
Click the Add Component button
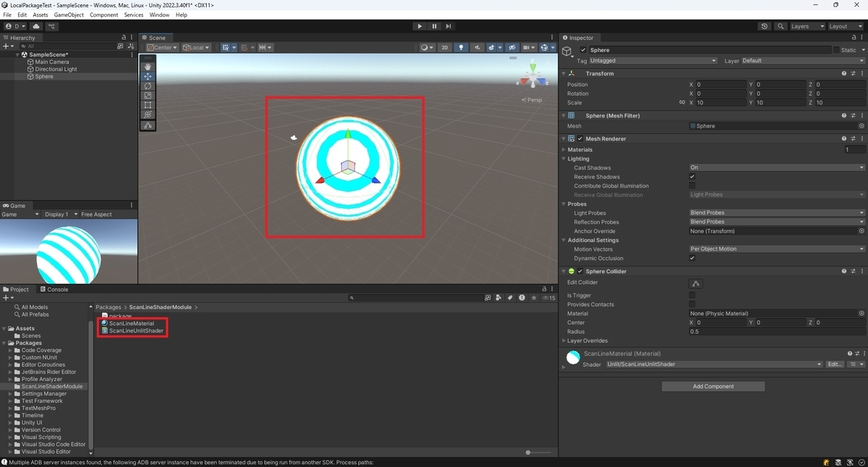tap(712, 386)
